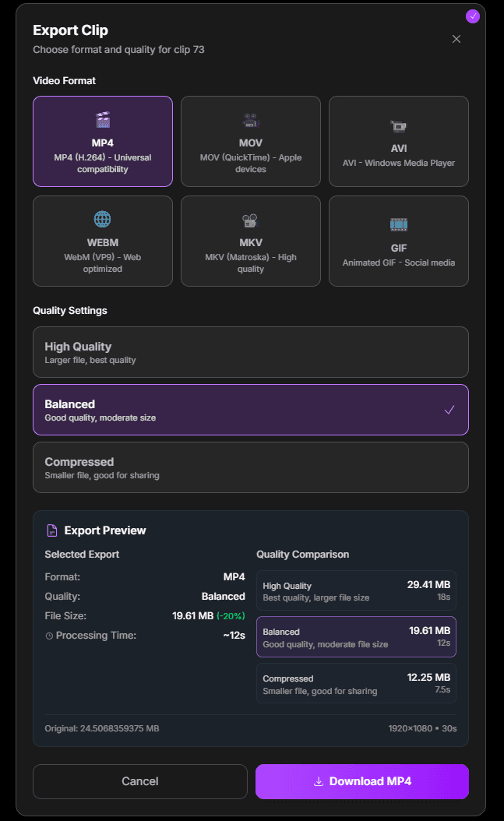Click the GIF filmstrip icon
Screen dimensions: 504x821
click(398, 225)
